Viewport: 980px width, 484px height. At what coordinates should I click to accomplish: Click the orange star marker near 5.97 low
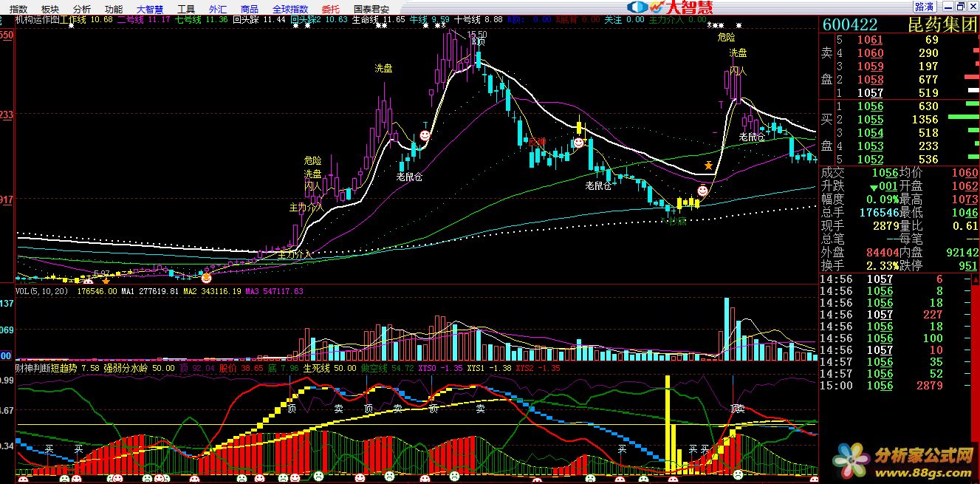[x=106, y=280]
